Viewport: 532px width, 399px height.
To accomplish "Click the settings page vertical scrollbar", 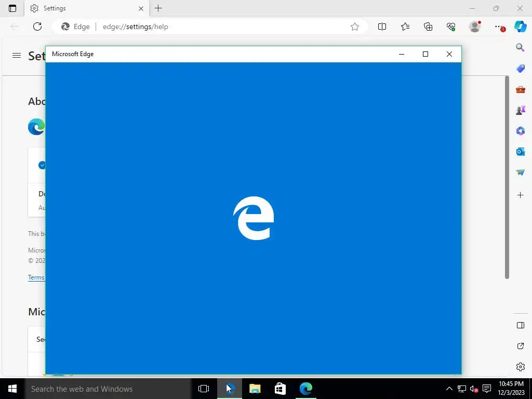I will click(507, 177).
